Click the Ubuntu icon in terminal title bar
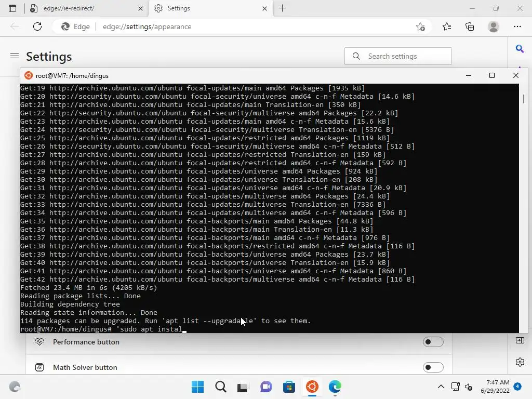 click(29, 75)
